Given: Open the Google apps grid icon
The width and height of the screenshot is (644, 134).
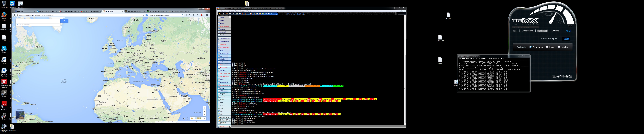Looking at the screenshot, I should [183, 21].
